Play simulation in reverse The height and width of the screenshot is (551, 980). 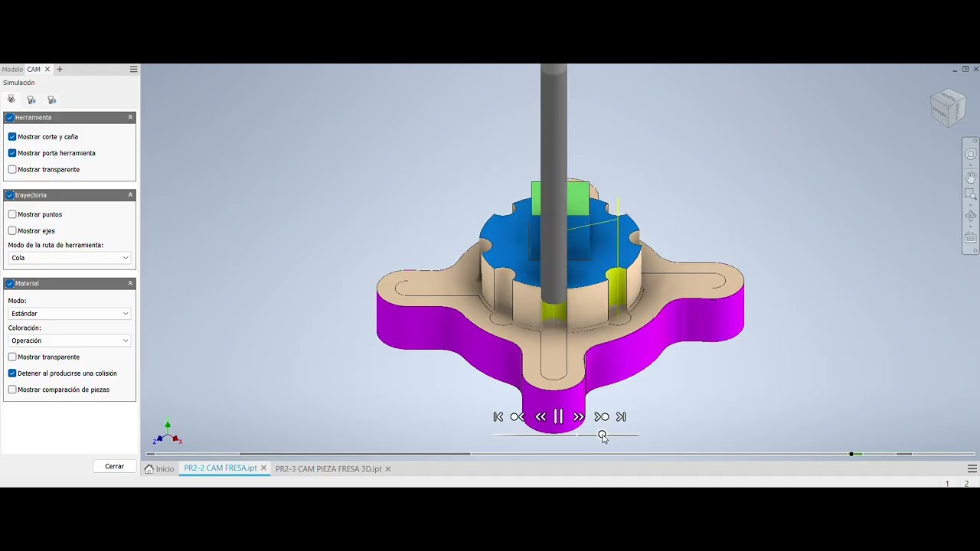(541, 416)
